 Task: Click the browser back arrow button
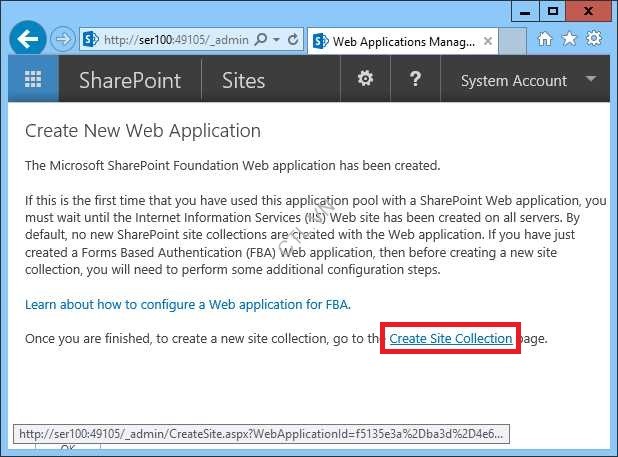point(28,40)
